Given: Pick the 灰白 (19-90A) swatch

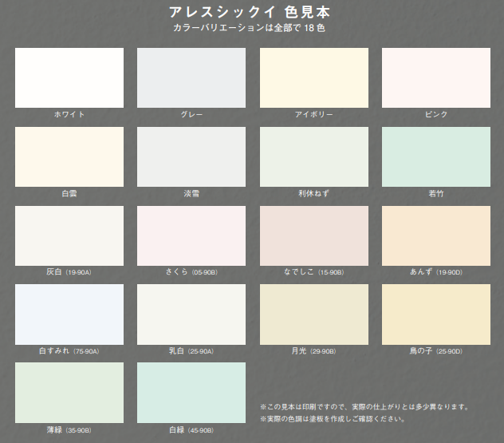Looking at the screenshot, I should [69, 235].
